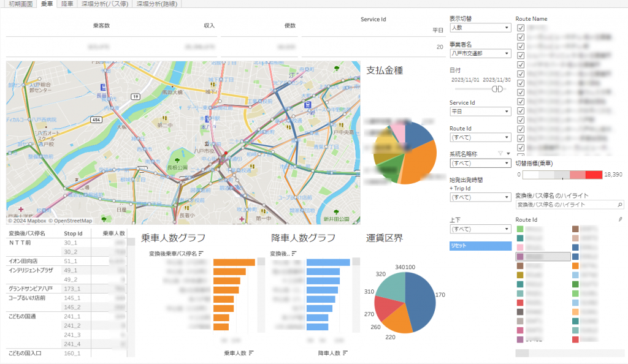The height and width of the screenshot is (364, 628).
Task: Open the small caret menu next to 系統名略称 funnel
Action: [x=508, y=153]
